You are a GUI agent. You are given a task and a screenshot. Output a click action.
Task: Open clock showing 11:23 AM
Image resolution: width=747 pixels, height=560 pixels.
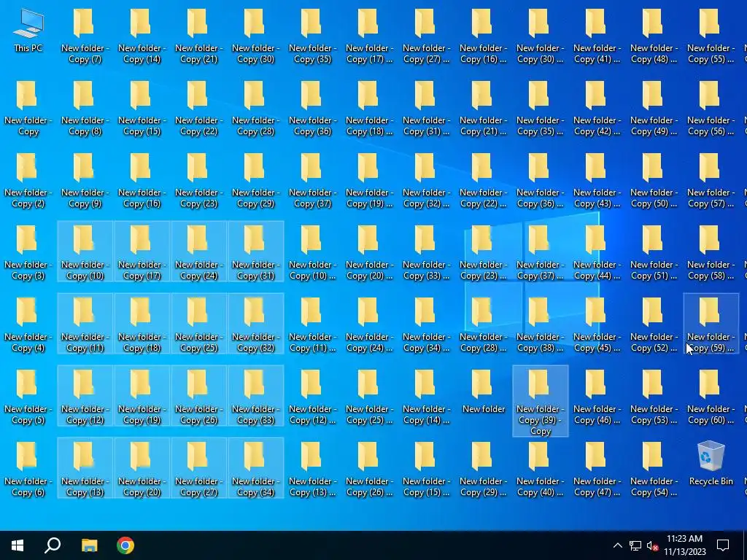click(684, 545)
